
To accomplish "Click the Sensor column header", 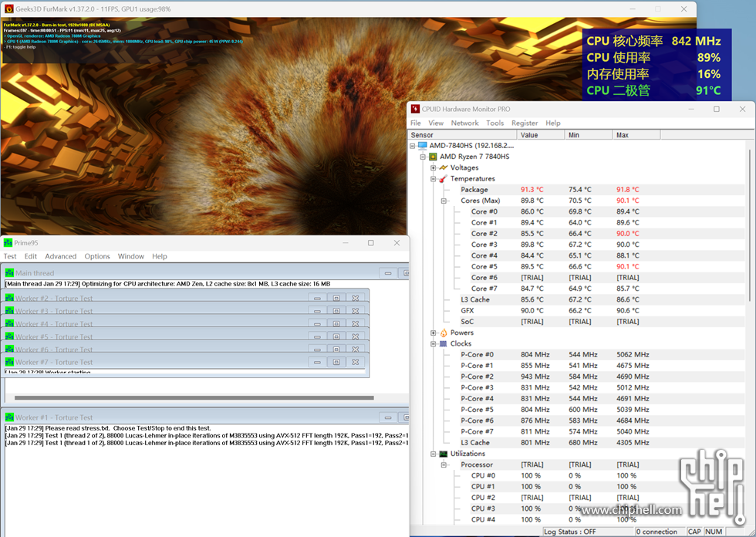I will click(x=462, y=135).
